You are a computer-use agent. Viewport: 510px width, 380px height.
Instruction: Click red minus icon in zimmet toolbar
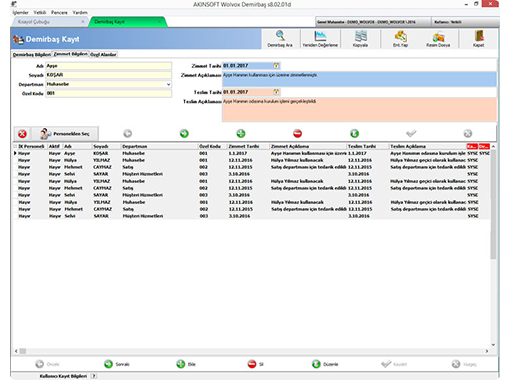coord(297,134)
